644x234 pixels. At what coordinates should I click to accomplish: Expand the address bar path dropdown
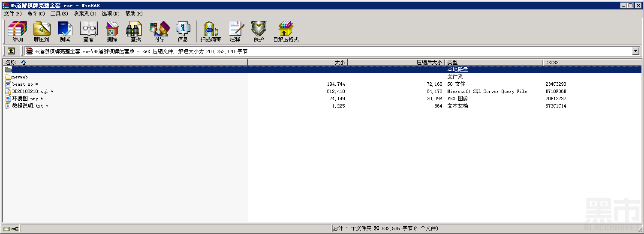pos(636,51)
